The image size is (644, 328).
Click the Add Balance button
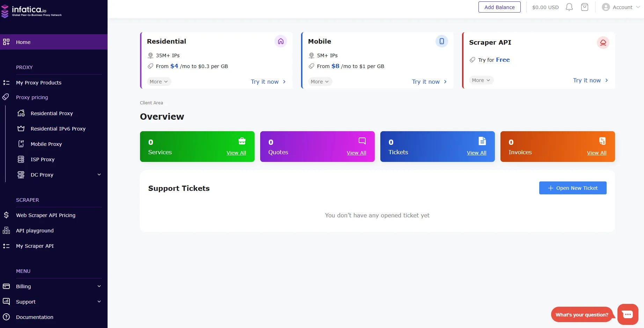(x=499, y=7)
